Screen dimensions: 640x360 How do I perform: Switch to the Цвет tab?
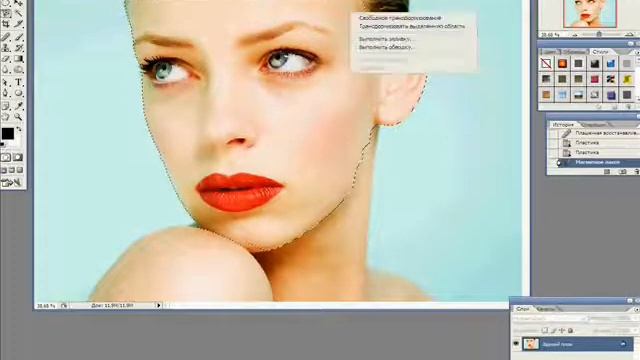coord(550,52)
